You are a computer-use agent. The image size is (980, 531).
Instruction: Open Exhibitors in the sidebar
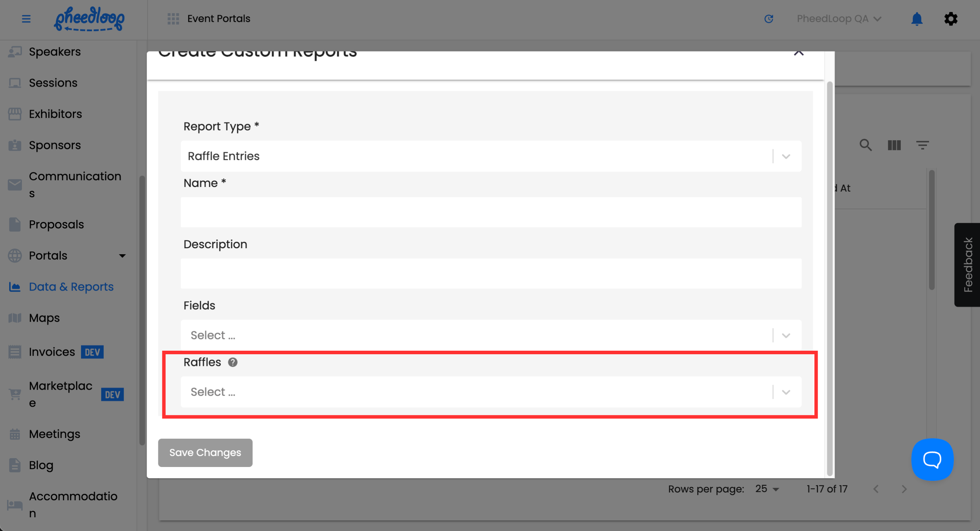55,114
